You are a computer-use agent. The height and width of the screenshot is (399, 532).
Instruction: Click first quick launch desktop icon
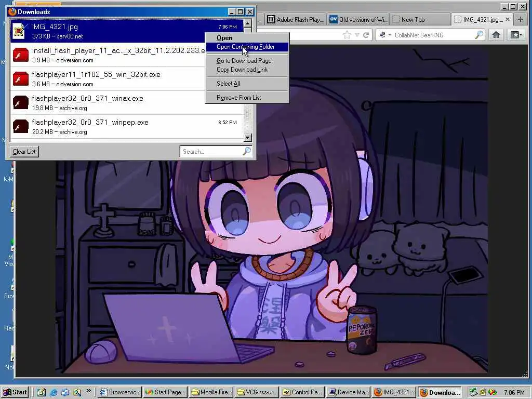coord(42,392)
